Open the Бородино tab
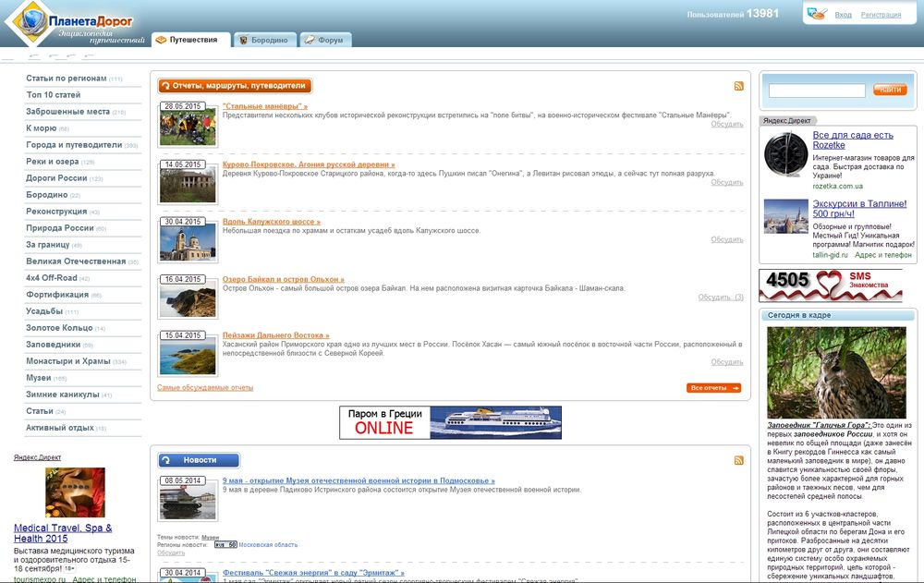Image resolution: width=924 pixels, height=583 pixels. tap(264, 40)
